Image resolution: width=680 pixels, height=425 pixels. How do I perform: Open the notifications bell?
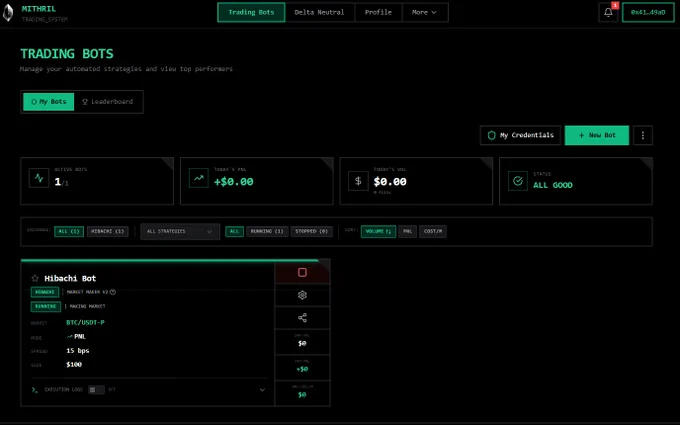(608, 12)
